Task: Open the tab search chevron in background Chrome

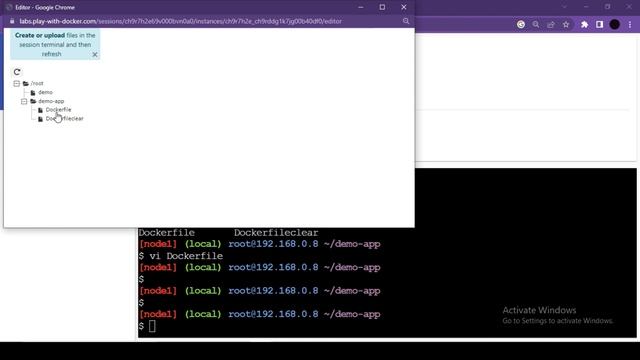Action: tap(564, 7)
